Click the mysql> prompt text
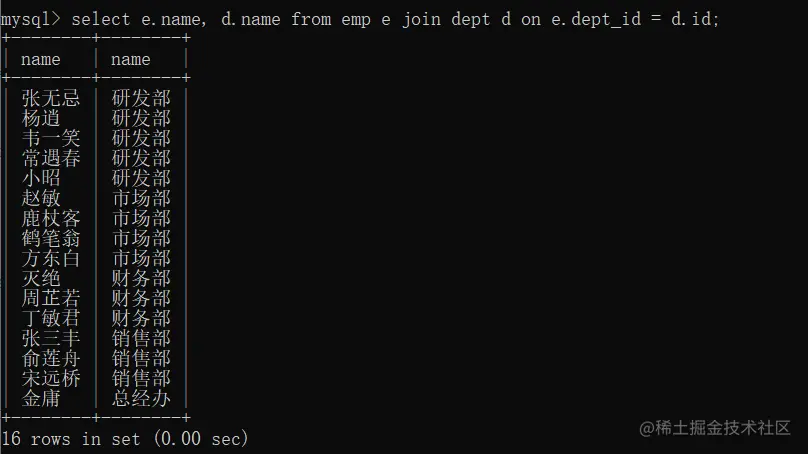808x454 pixels. tap(30, 20)
